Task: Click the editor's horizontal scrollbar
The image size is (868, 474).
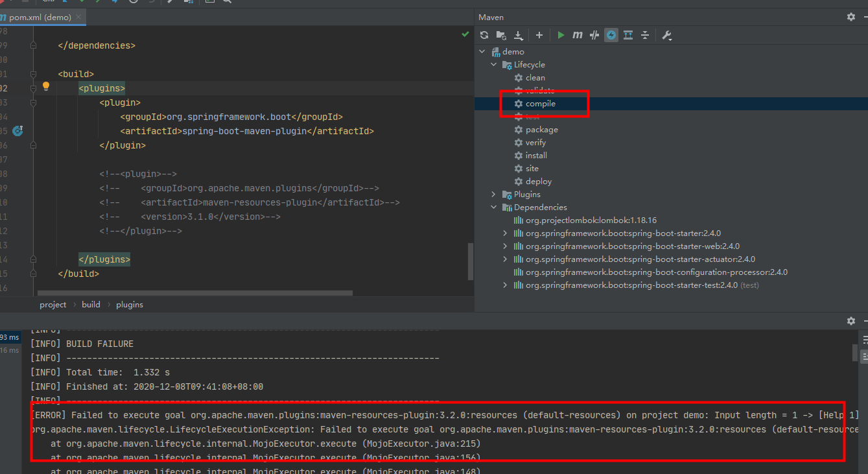Action: 194,292
